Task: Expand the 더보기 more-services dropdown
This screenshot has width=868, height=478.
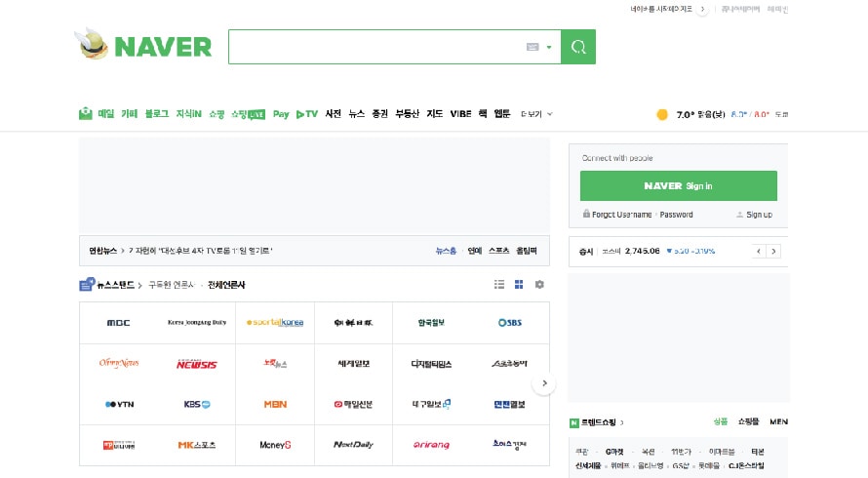Action: pyautogui.click(x=536, y=114)
